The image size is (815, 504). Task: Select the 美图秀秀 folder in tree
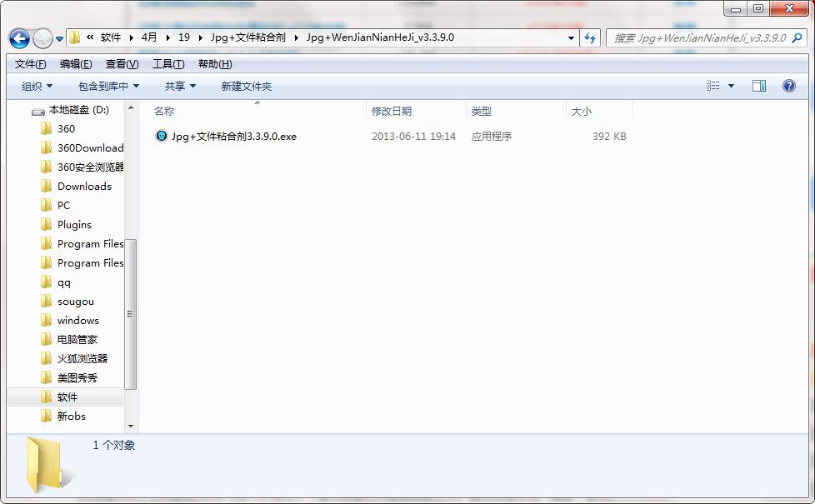pyautogui.click(x=77, y=378)
